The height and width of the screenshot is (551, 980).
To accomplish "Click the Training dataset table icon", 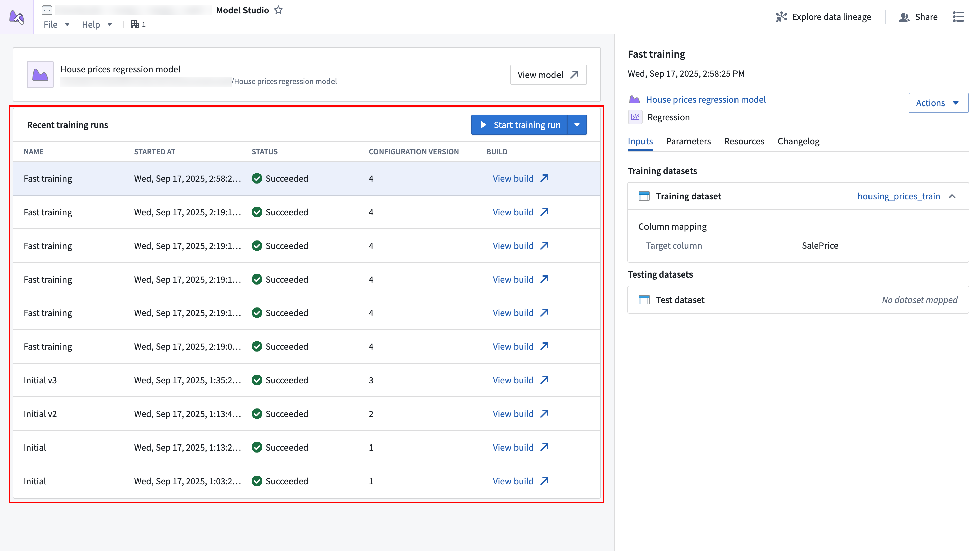I will click(644, 196).
